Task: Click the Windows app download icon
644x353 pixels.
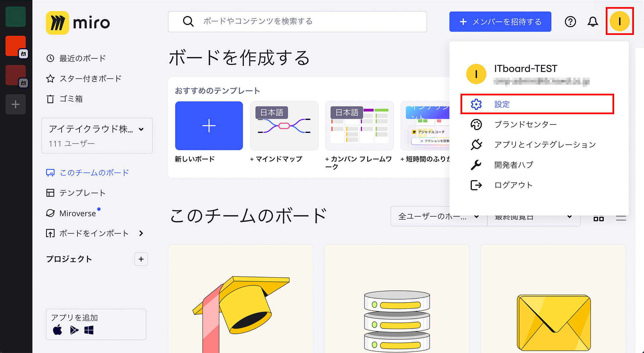Action: tap(89, 330)
